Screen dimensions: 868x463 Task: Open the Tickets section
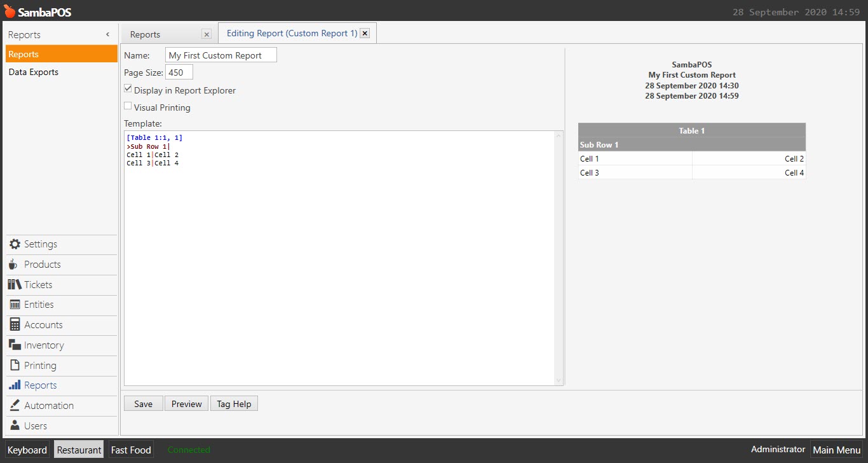(36, 284)
